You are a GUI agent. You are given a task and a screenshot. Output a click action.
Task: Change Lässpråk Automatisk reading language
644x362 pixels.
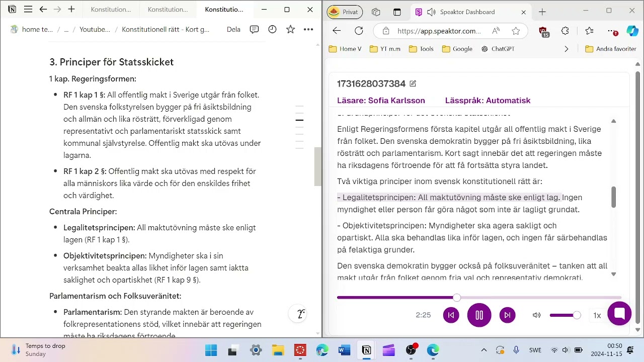point(488,100)
